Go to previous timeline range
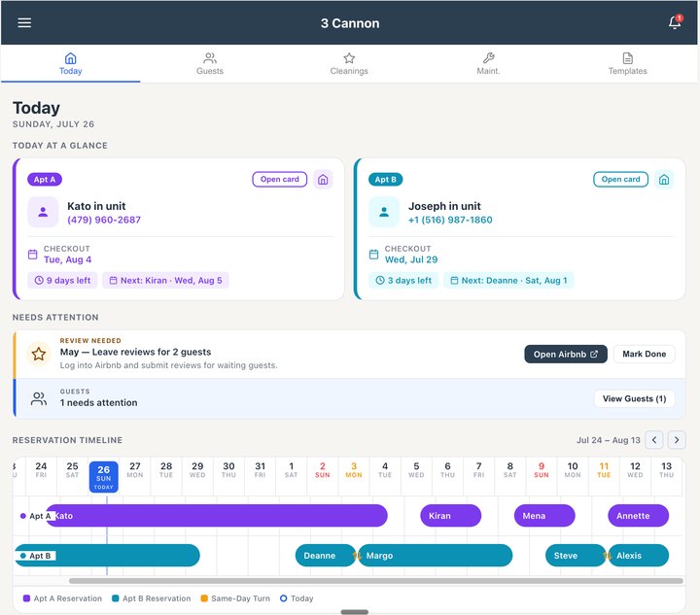 click(x=654, y=440)
